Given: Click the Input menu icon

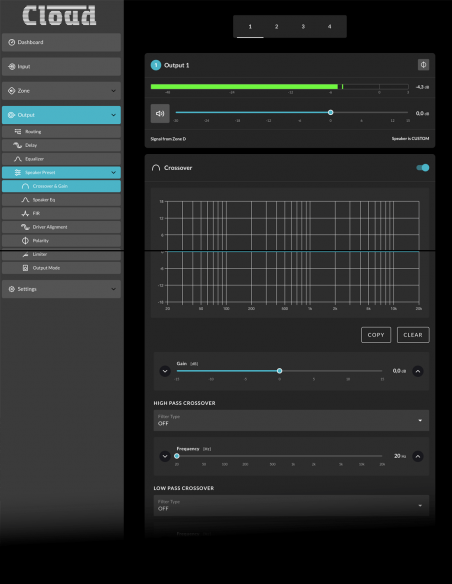Looking at the screenshot, I should coord(12,66).
